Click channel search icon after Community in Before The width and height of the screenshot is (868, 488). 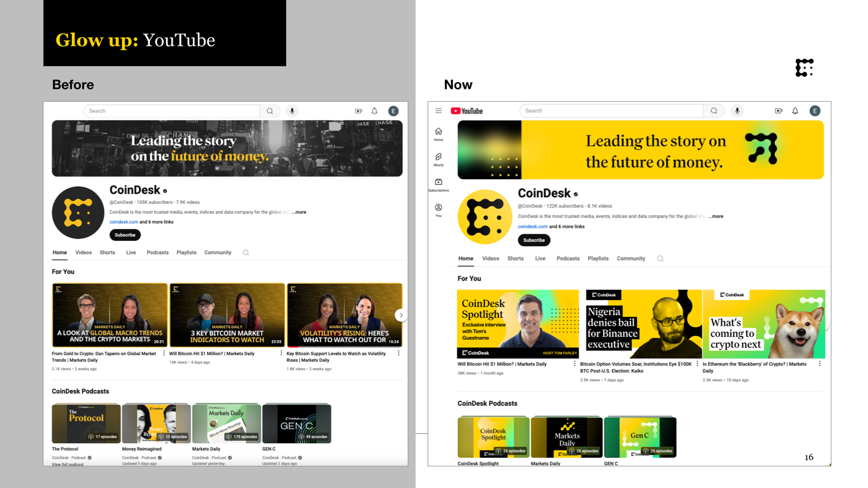point(246,252)
